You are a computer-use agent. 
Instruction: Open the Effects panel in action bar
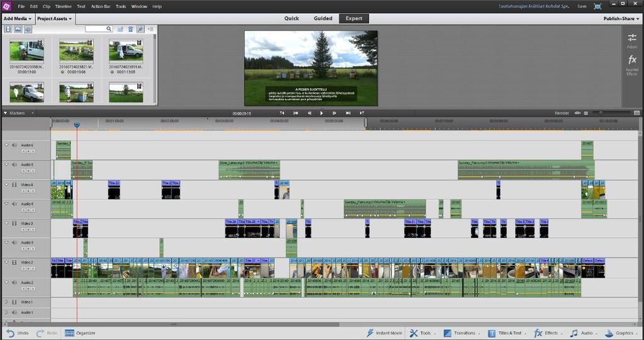(548, 333)
